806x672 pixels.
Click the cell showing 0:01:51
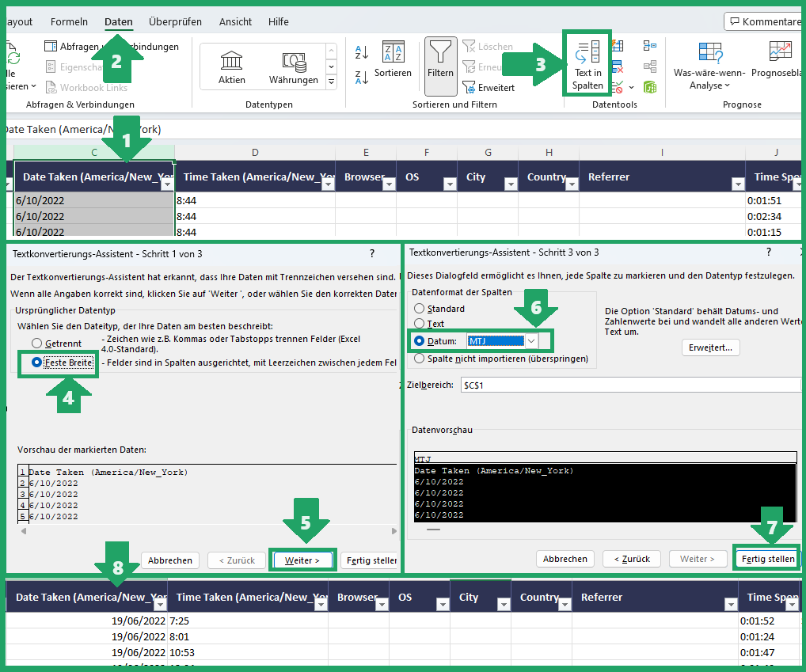773,200
